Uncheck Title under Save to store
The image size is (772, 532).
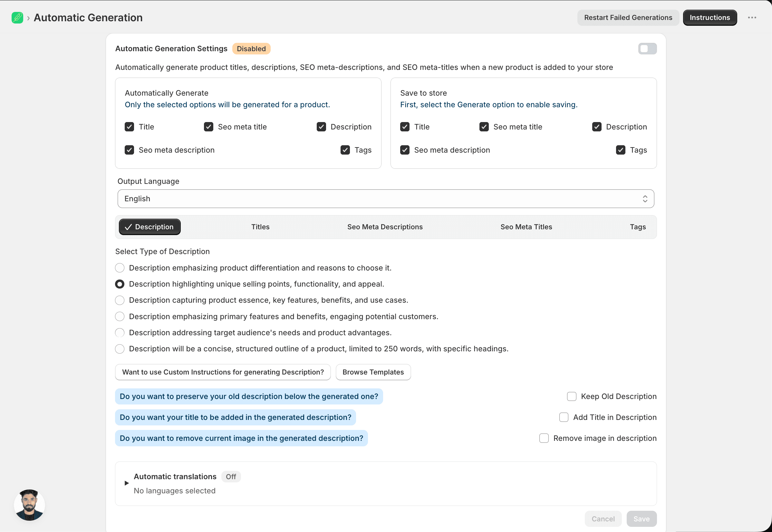point(405,127)
